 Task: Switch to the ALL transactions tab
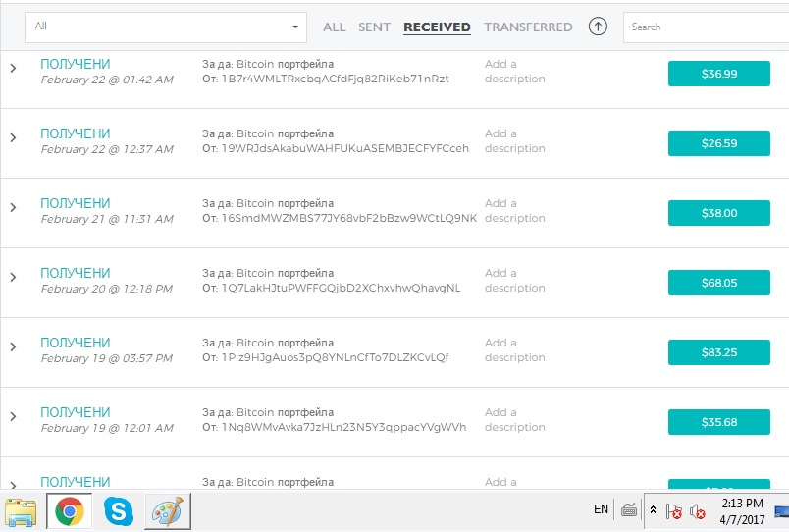[x=334, y=27]
